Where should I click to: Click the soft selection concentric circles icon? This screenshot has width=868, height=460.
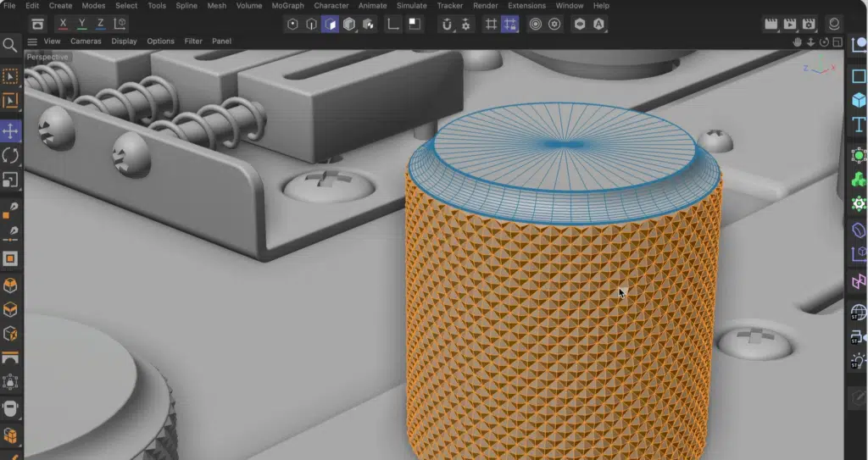pos(536,24)
